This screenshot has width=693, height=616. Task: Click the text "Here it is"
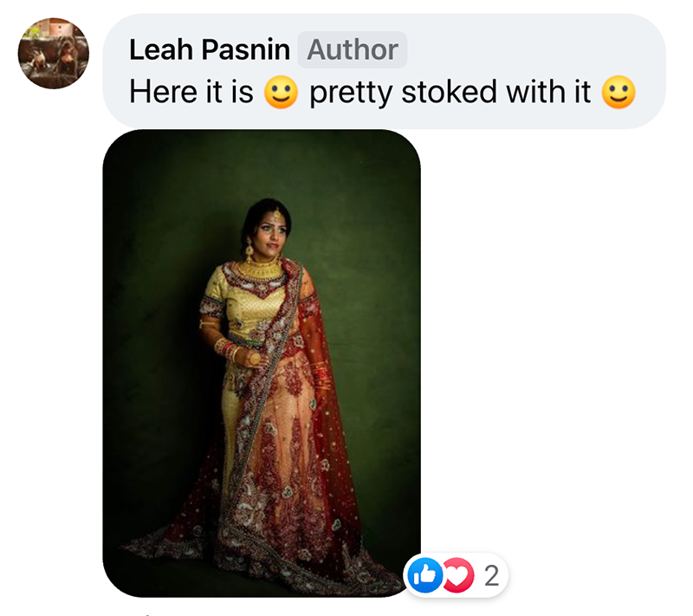pos(191,93)
